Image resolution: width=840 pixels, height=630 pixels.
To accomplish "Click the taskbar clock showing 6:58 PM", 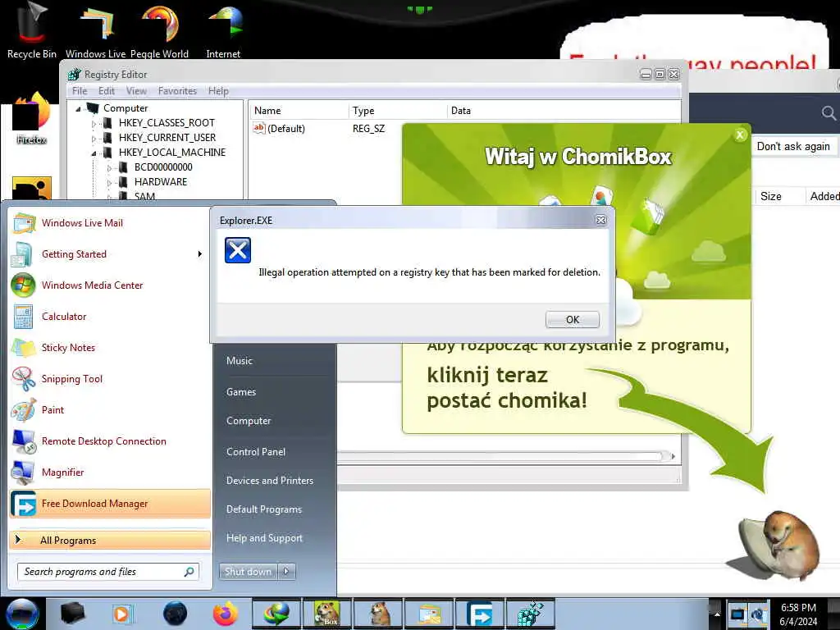I will [798, 614].
